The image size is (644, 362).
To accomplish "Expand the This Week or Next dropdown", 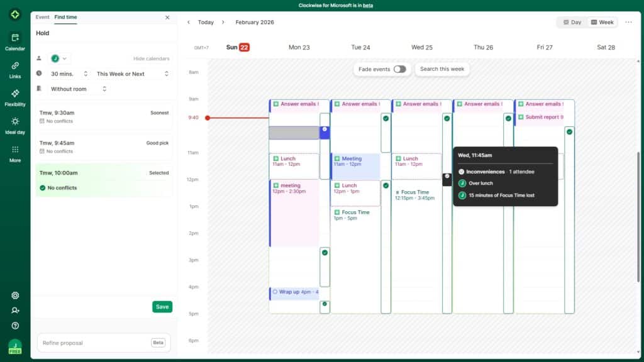I will (x=132, y=73).
